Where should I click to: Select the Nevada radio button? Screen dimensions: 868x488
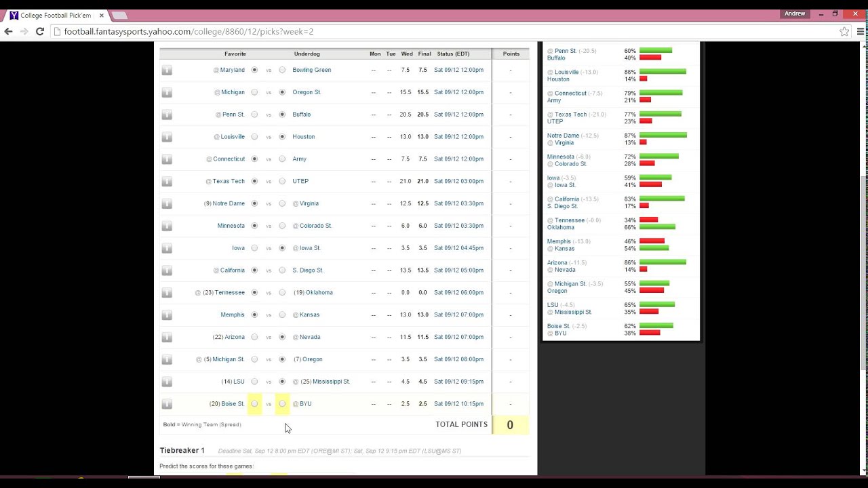click(x=282, y=337)
